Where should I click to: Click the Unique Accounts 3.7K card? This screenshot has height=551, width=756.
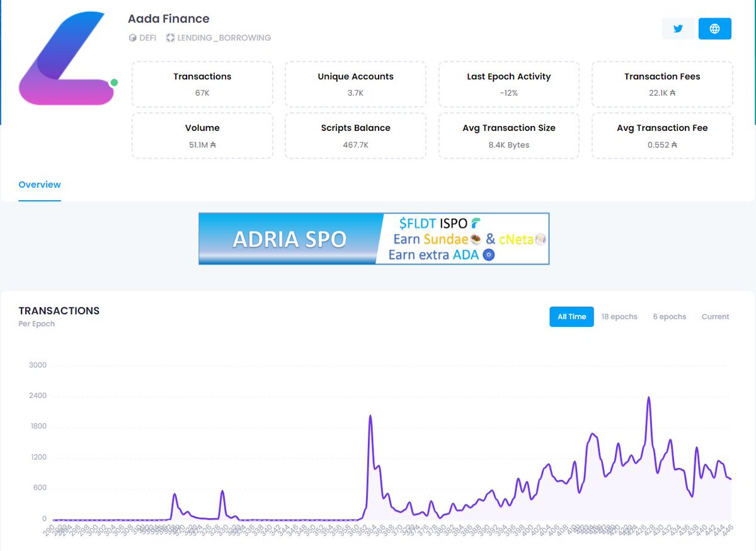pyautogui.click(x=355, y=84)
